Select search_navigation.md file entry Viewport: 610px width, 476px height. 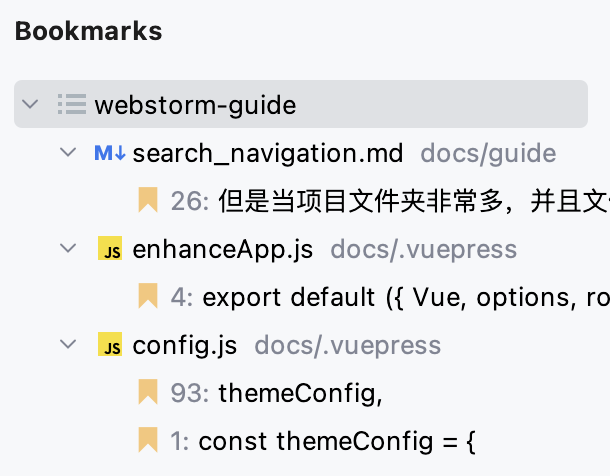(x=267, y=153)
